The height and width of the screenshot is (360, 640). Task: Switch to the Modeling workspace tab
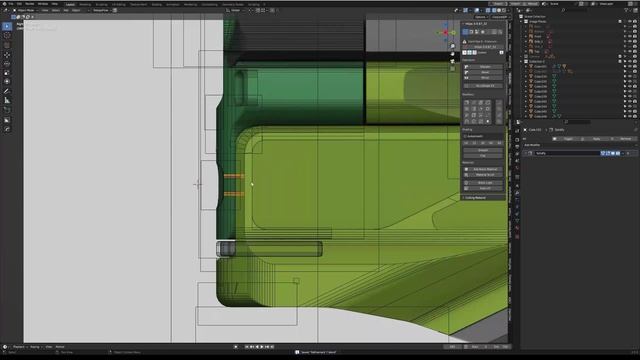pos(85,4)
